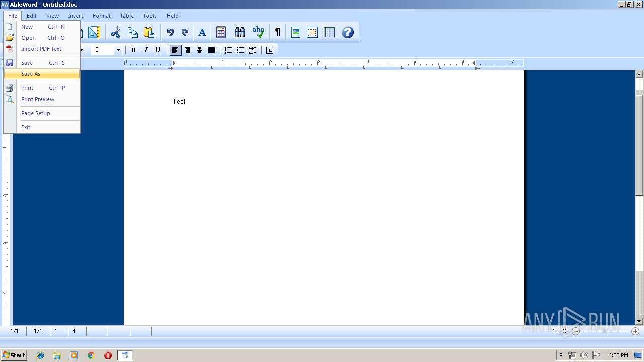Screen dimensions: 644x362
Task: Open the Table menu
Action: click(127, 16)
